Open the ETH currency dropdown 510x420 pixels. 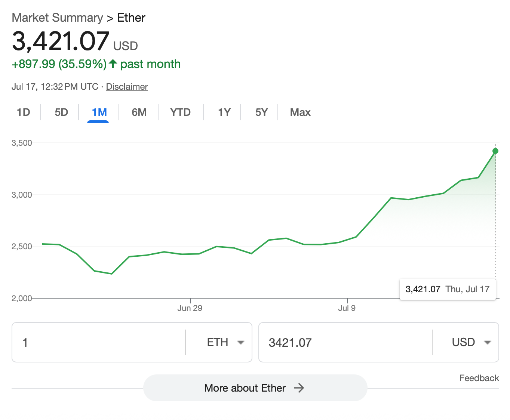pyautogui.click(x=225, y=342)
